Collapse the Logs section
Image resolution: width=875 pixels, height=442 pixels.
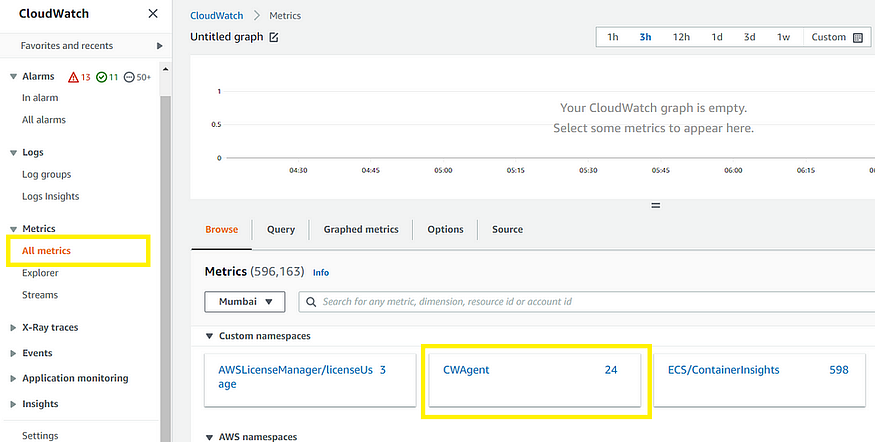(13, 153)
